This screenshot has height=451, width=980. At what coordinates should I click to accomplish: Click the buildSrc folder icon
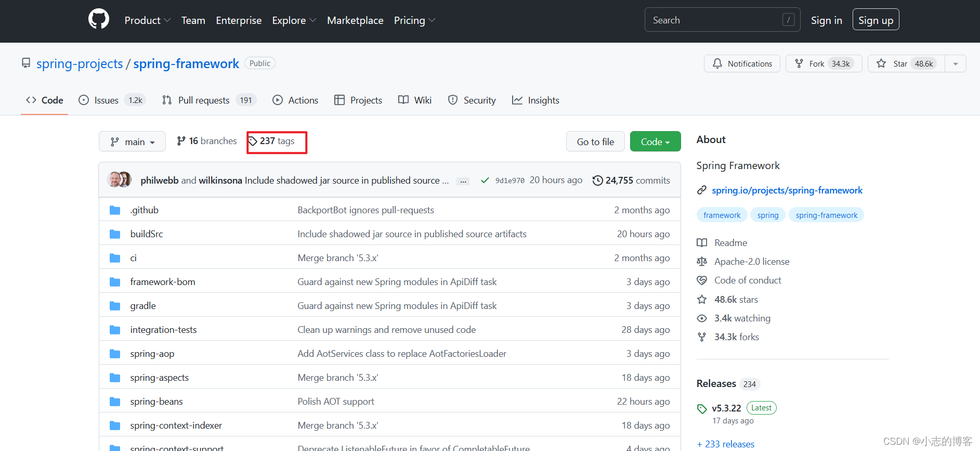pyautogui.click(x=115, y=234)
